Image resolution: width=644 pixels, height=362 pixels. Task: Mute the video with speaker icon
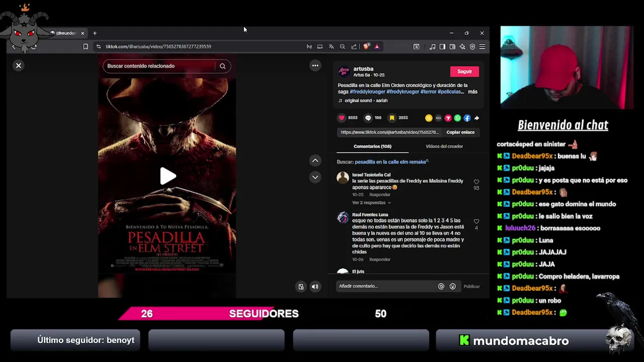pos(315,287)
